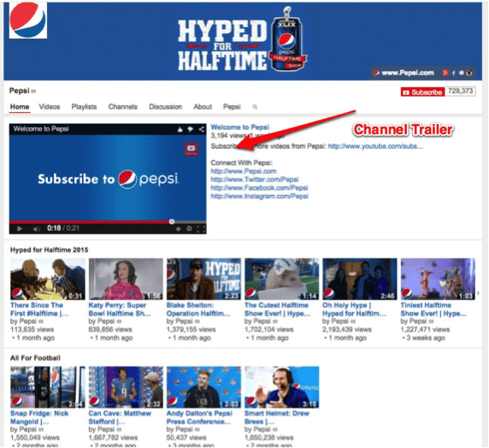Open the Discussion tab
Image resolution: width=489 pixels, height=448 pixels.
pos(165,107)
